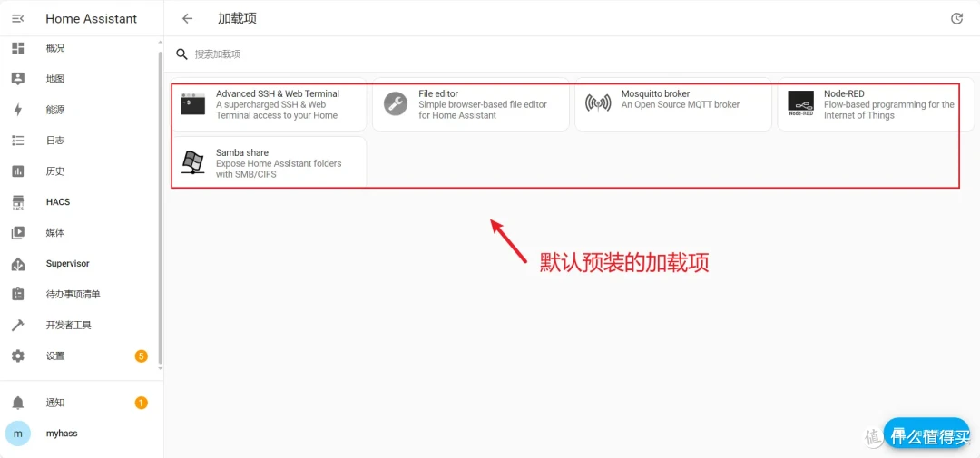Click the Media (媒体) play icon

pyautogui.click(x=18, y=232)
